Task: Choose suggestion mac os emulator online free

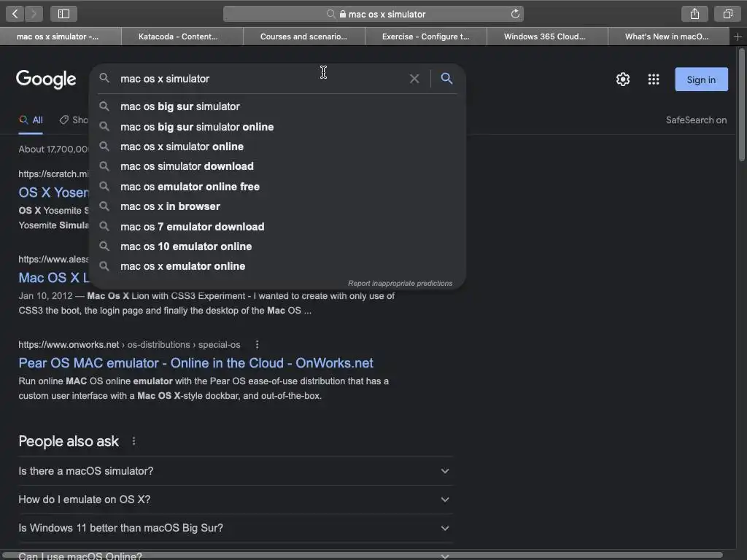Action: click(x=278, y=187)
